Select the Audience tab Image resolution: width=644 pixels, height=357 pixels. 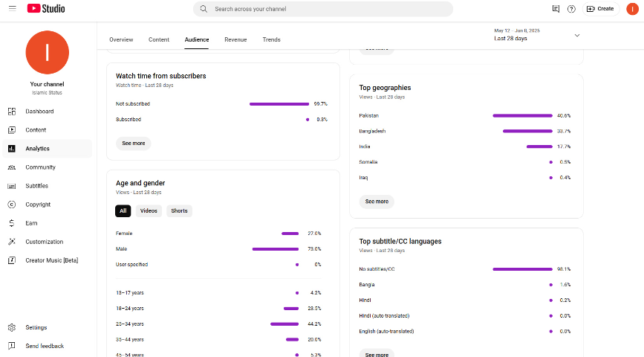click(197, 39)
